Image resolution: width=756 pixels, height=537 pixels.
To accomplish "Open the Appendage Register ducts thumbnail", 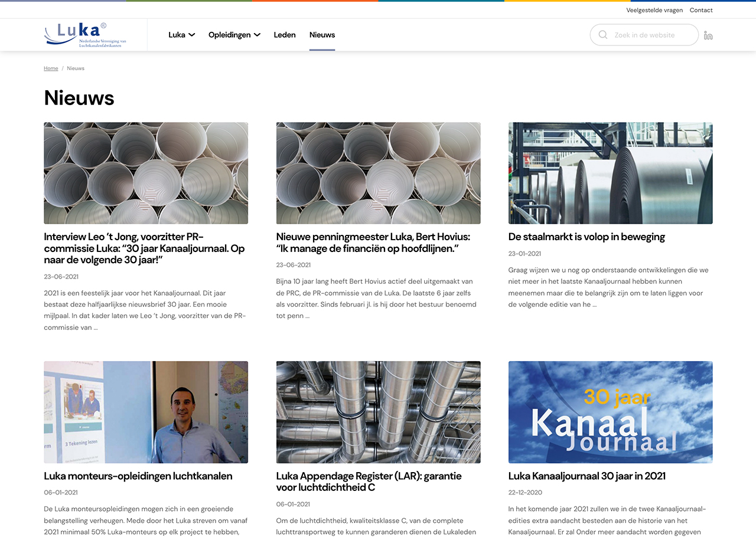I will (378, 412).
